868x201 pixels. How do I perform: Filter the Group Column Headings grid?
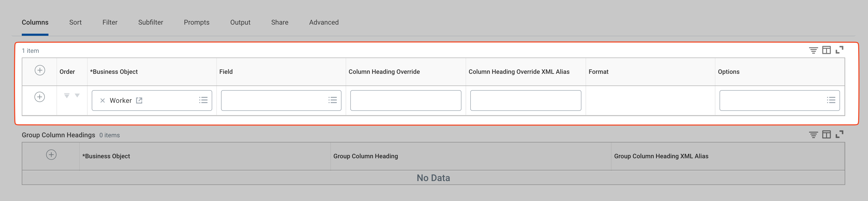(x=813, y=135)
